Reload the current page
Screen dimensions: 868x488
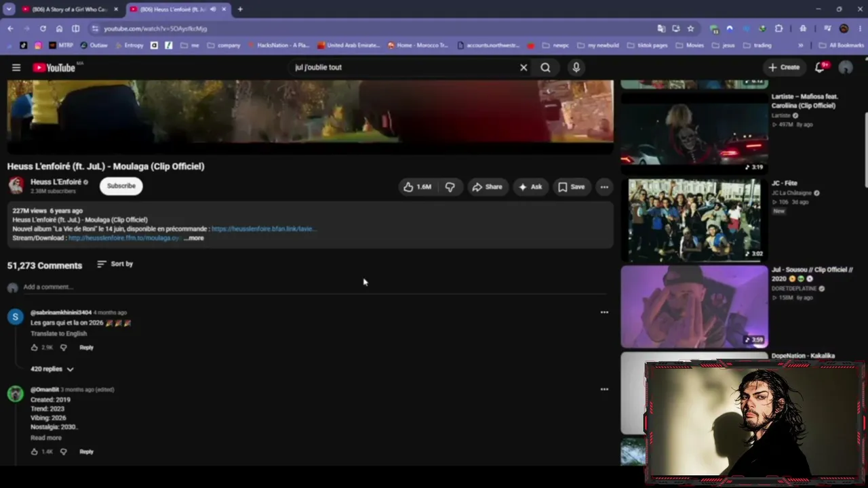43,28
